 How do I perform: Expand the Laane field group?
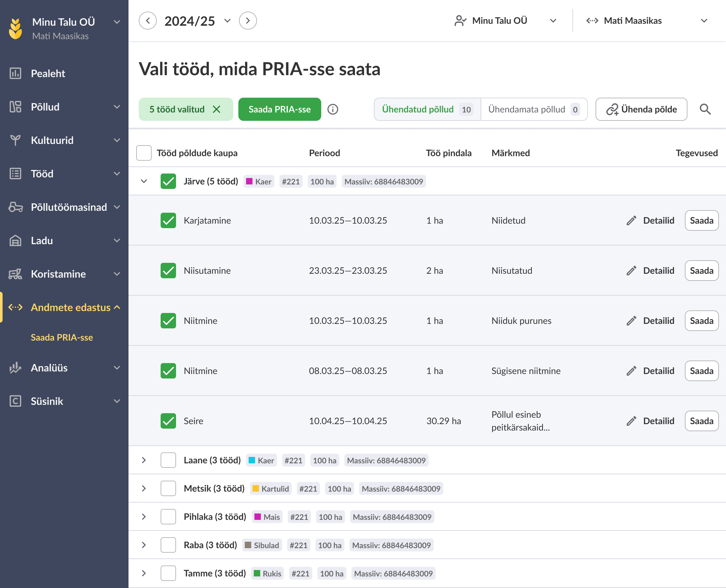144,460
